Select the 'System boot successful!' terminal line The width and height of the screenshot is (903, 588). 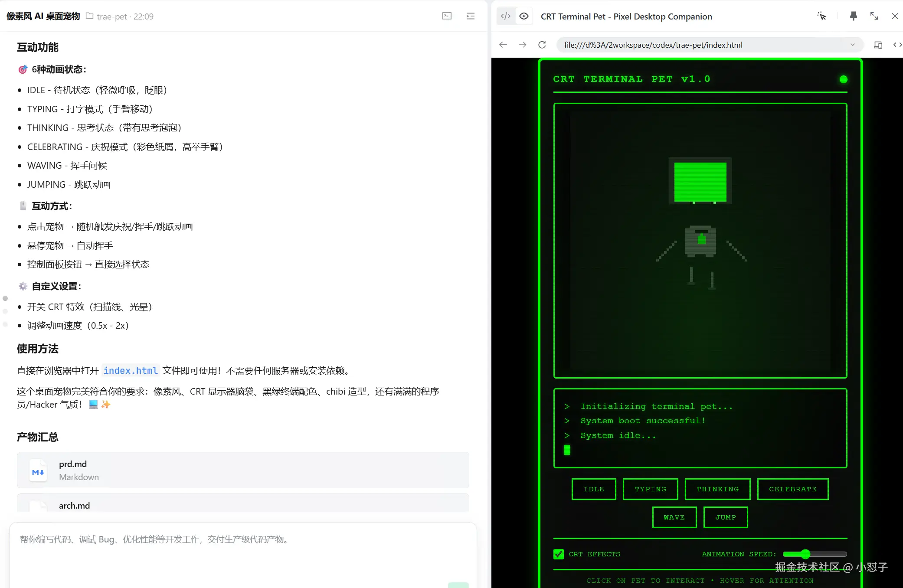643,421
